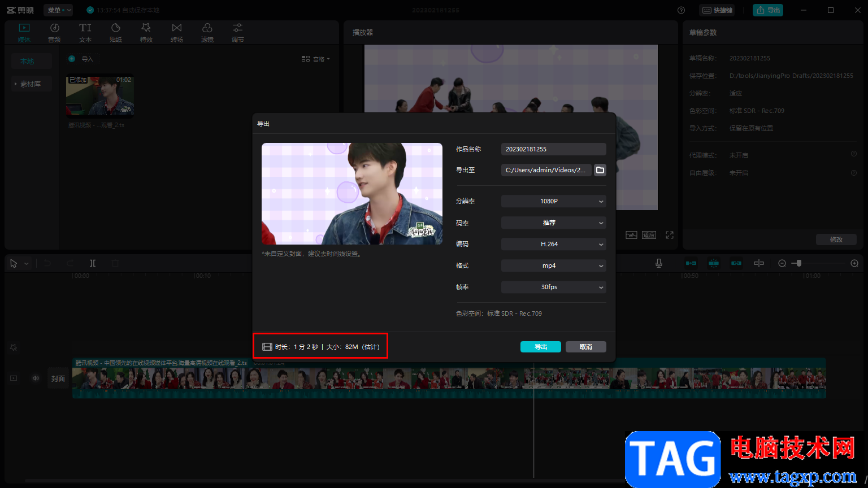
Task: Toggle clip linkage on the timeline
Action: click(736, 263)
